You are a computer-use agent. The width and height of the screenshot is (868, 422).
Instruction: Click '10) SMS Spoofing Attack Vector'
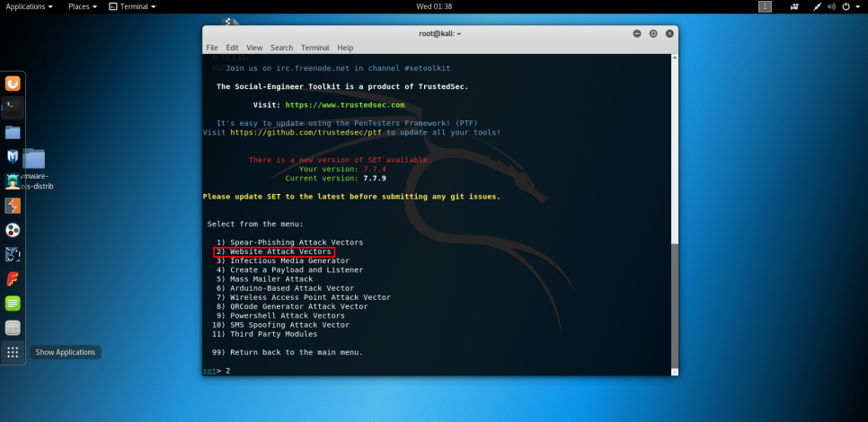(x=280, y=325)
